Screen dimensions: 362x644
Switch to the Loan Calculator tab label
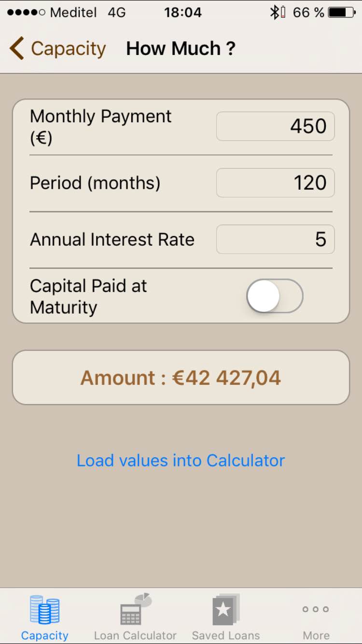coord(135,635)
